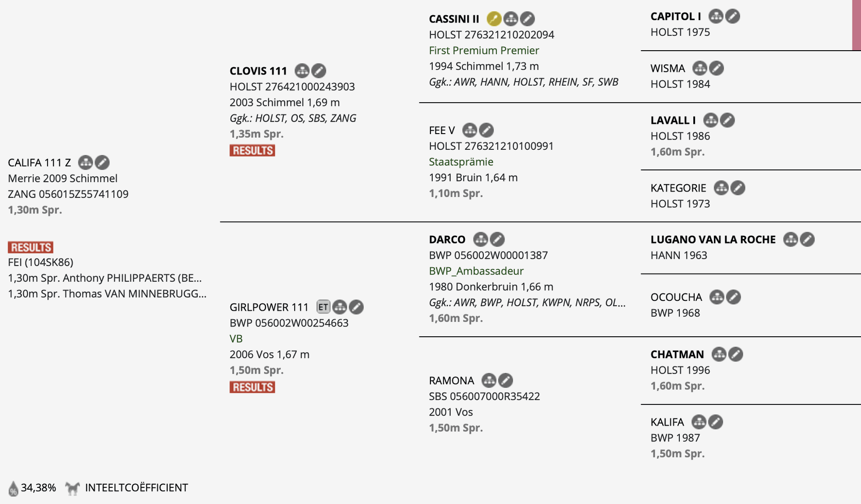
Task: Click the pink bar at top right
Action: click(x=857, y=25)
